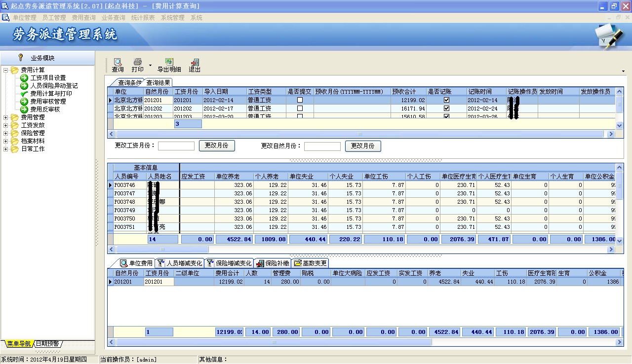
Task: Open the 打印 dropdown arrow
Action: pos(150,65)
